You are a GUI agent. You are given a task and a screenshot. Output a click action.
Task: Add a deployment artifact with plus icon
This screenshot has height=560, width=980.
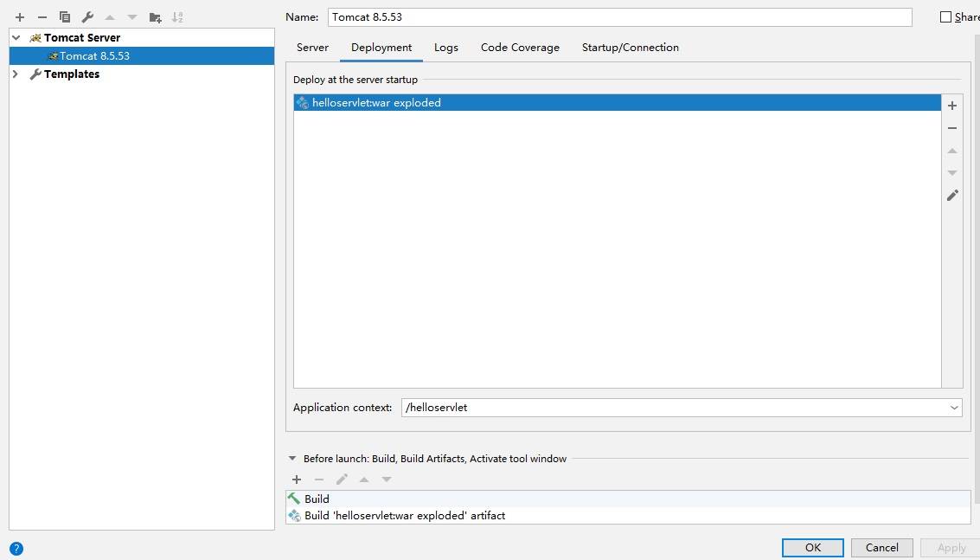click(x=952, y=106)
